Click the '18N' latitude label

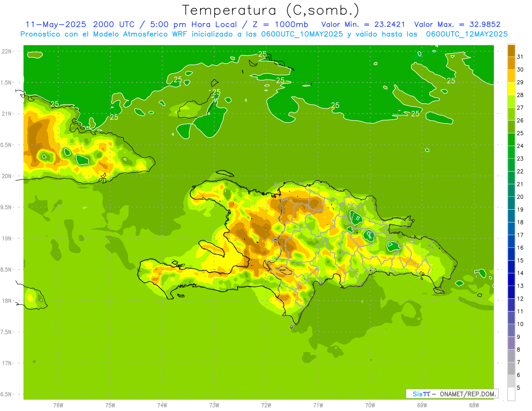[6, 301]
